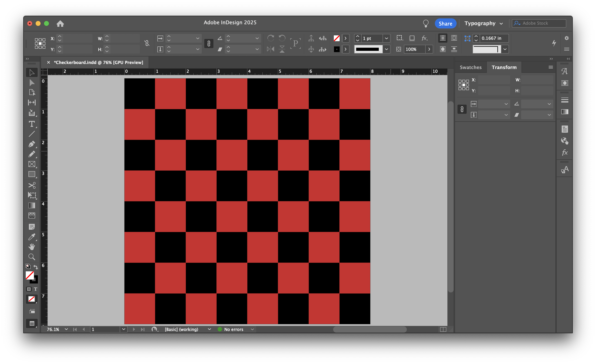Click the Swap Fill and Stroke arrow
596x364 pixels.
(x=36, y=267)
